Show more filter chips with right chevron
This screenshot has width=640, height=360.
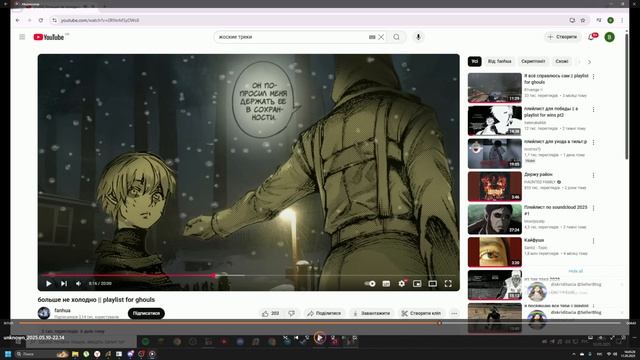pos(589,62)
